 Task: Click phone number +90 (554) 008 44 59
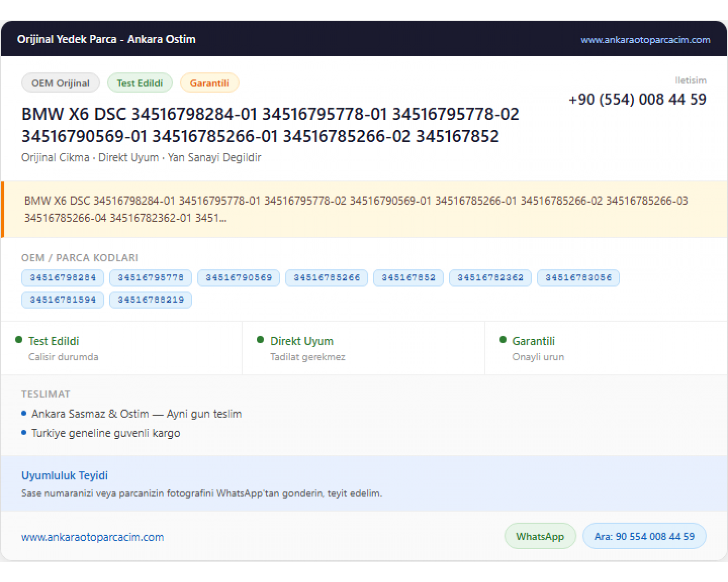coord(637,99)
